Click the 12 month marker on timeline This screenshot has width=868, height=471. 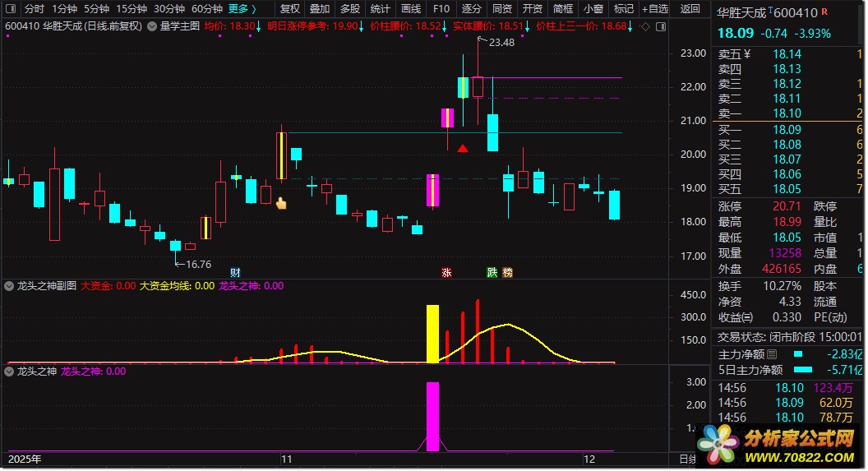(589, 459)
